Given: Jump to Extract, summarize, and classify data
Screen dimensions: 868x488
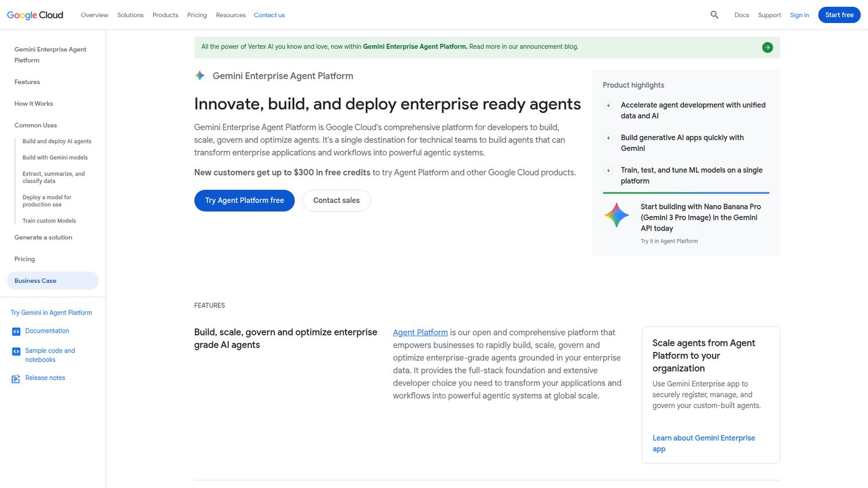Looking at the screenshot, I should click(x=53, y=177).
